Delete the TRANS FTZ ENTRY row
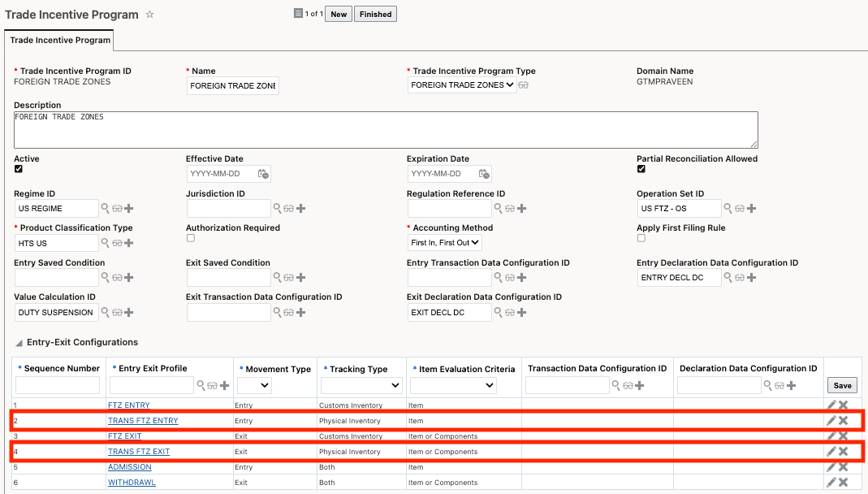 (x=843, y=420)
